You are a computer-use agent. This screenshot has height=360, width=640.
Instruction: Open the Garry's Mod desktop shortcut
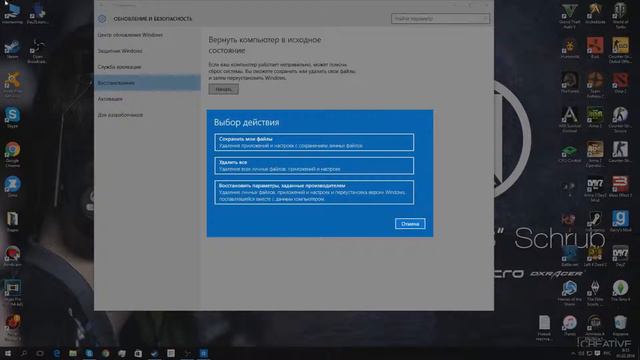pos(620,222)
